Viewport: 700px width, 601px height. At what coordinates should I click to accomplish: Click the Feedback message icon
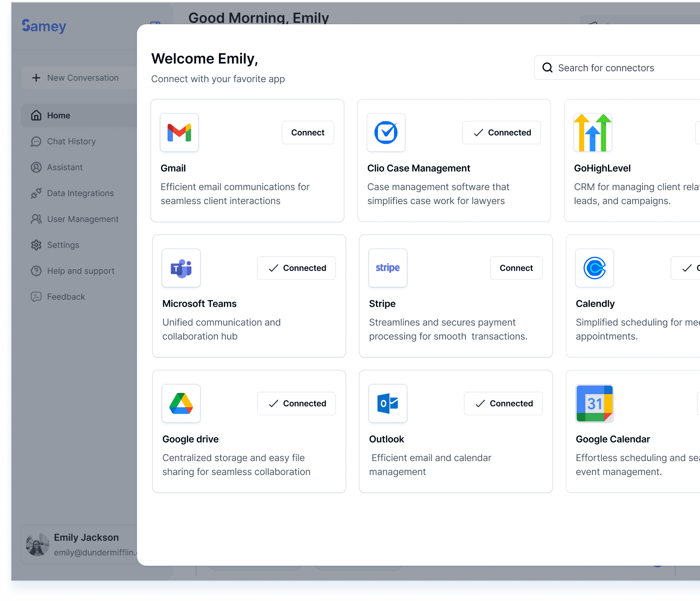tap(36, 296)
